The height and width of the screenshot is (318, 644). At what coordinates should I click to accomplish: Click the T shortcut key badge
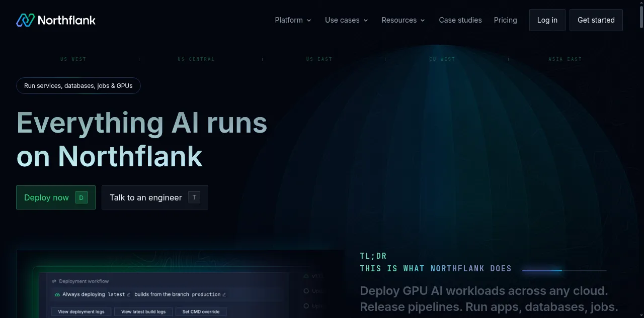[x=194, y=197]
